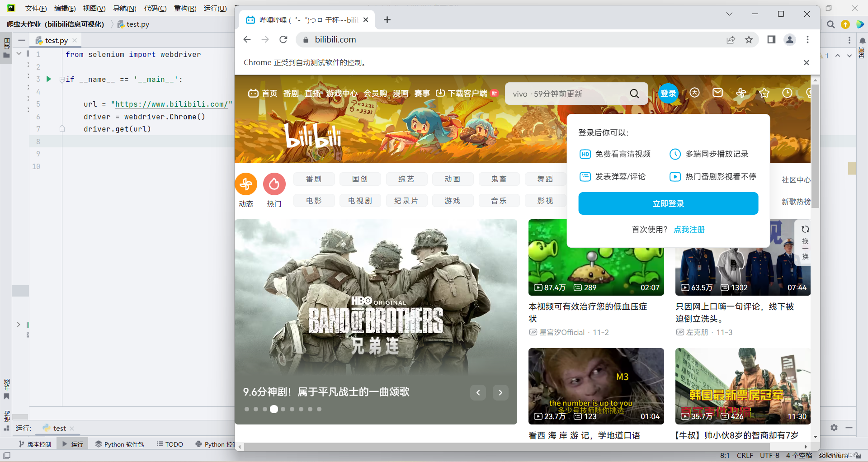The height and width of the screenshot is (462, 868).
Task: Open PyCharm search everywhere magnifier
Action: 831,24
